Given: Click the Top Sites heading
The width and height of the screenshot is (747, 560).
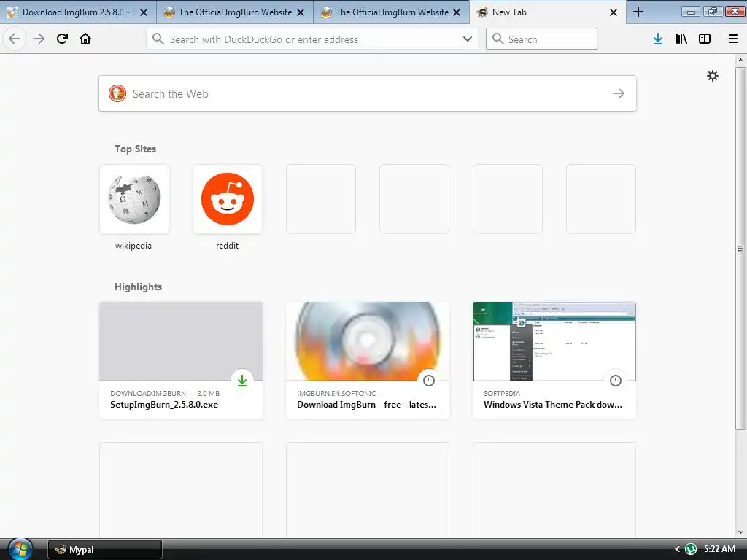Looking at the screenshot, I should click(x=135, y=149).
